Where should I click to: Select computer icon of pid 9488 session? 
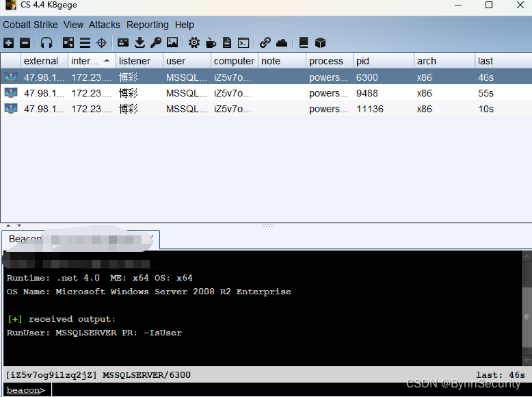[x=11, y=92]
